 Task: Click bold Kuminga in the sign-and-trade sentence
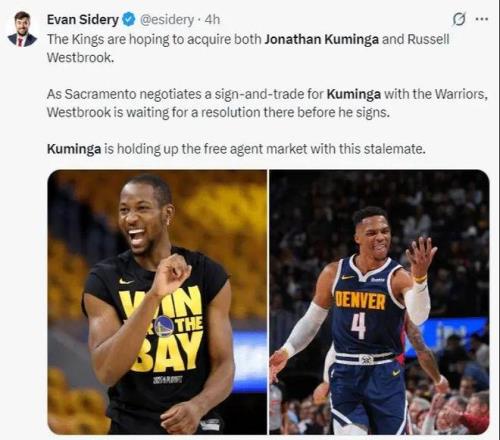tap(354, 94)
